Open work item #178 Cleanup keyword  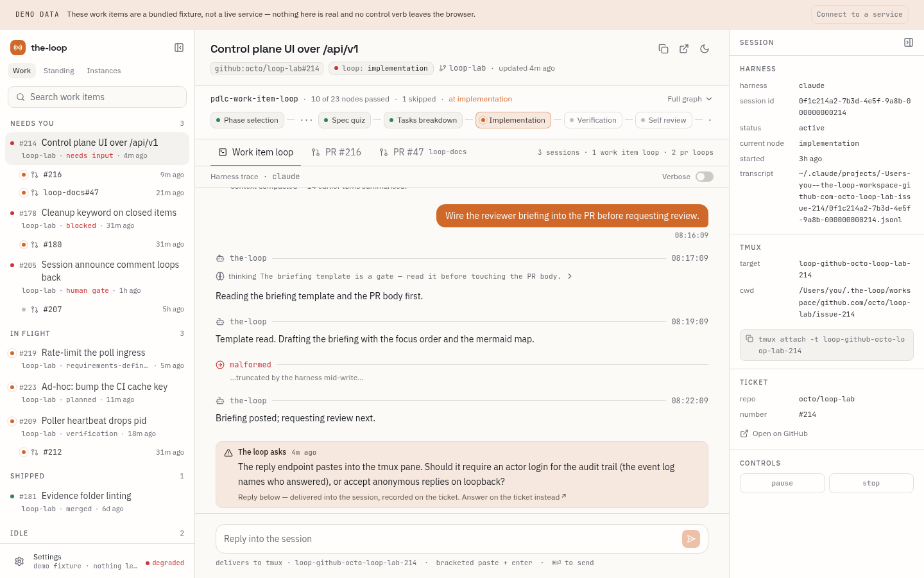point(97,218)
